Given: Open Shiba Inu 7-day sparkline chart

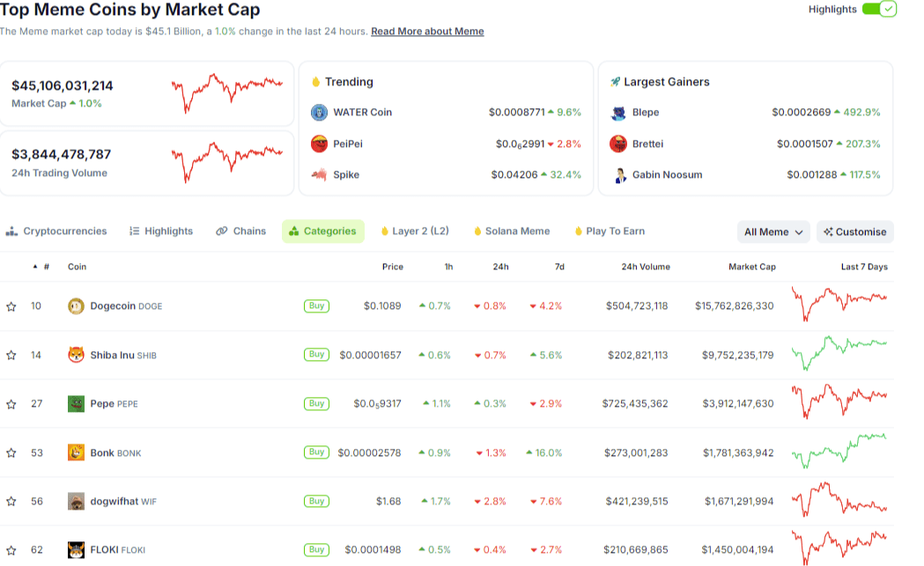Looking at the screenshot, I should click(839, 352).
